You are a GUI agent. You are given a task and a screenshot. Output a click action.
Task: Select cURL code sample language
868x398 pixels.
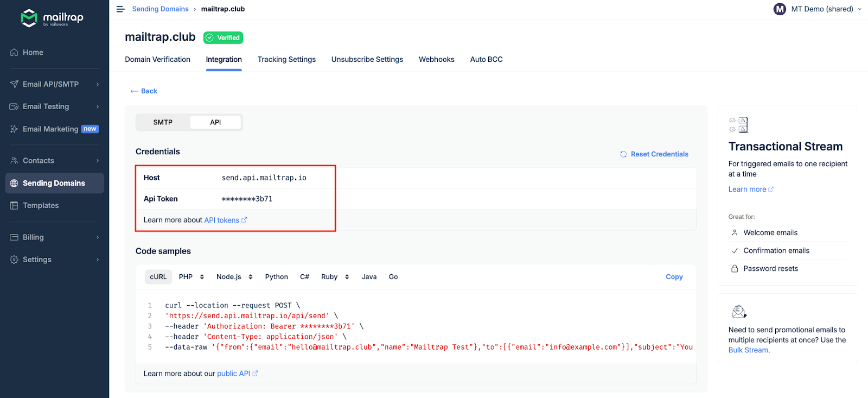click(x=158, y=277)
